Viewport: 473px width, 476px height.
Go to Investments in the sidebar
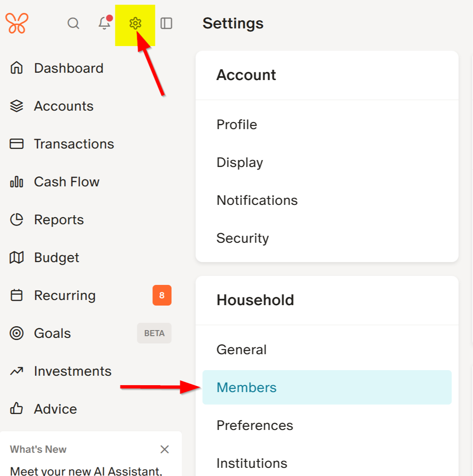72,371
